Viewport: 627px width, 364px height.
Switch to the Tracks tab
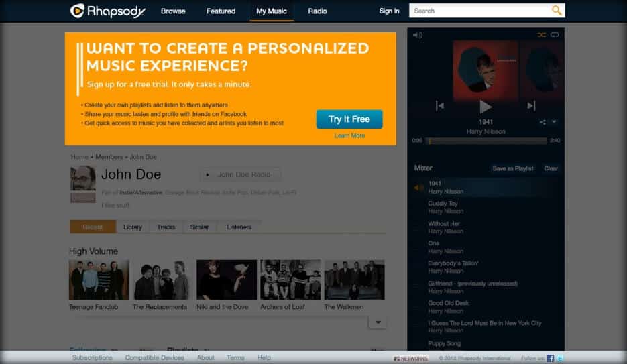pyautogui.click(x=166, y=227)
